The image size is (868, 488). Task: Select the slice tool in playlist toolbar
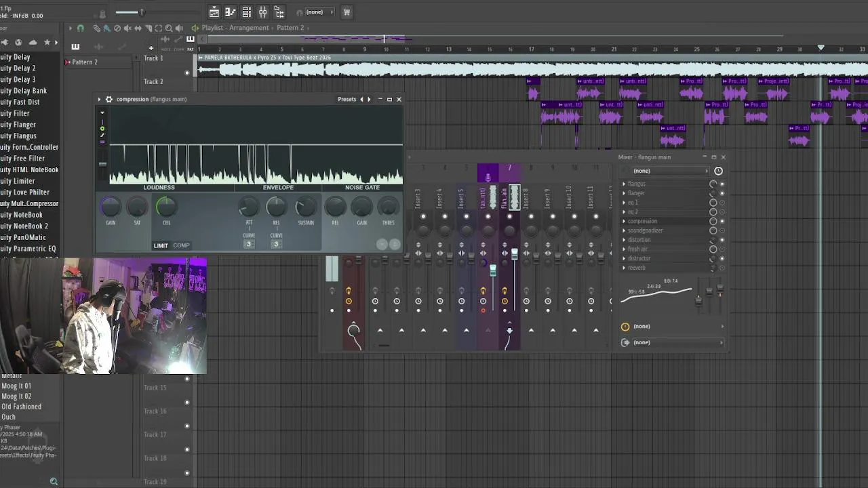tap(148, 28)
